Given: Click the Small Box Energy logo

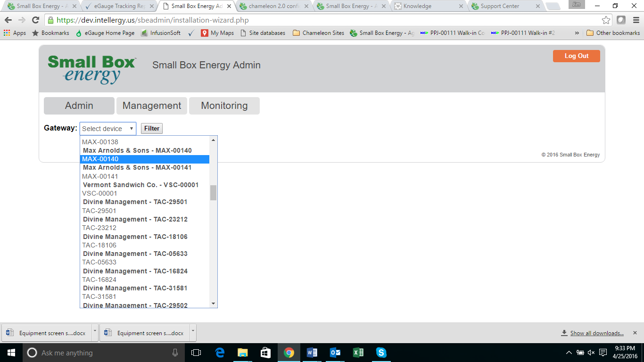Looking at the screenshot, I should pos(92,69).
